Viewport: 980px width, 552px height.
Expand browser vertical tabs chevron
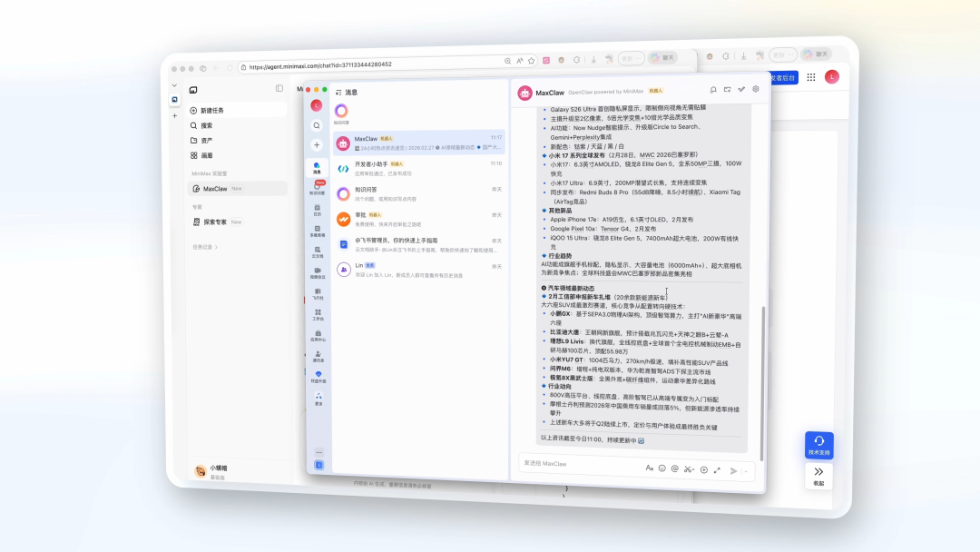click(x=174, y=85)
